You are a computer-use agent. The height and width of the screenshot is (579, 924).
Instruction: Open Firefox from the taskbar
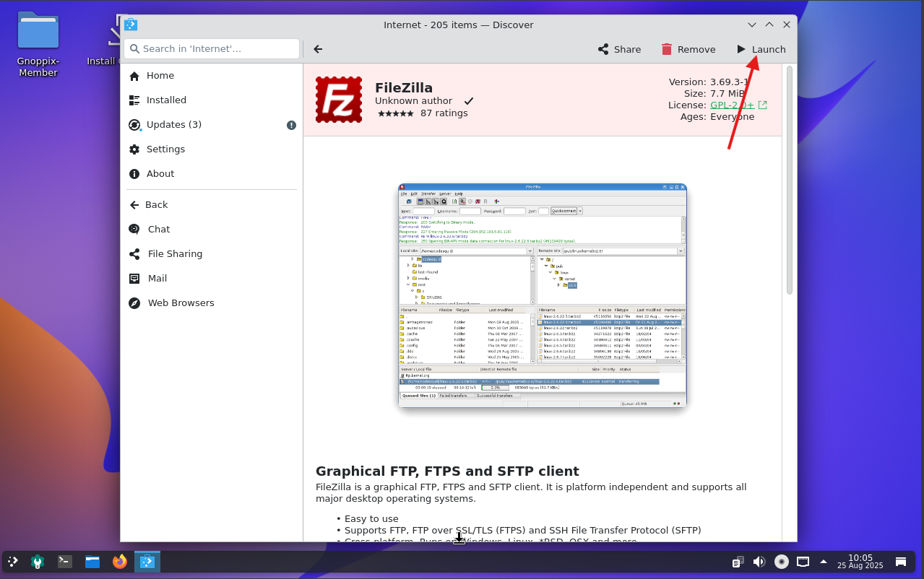click(119, 562)
